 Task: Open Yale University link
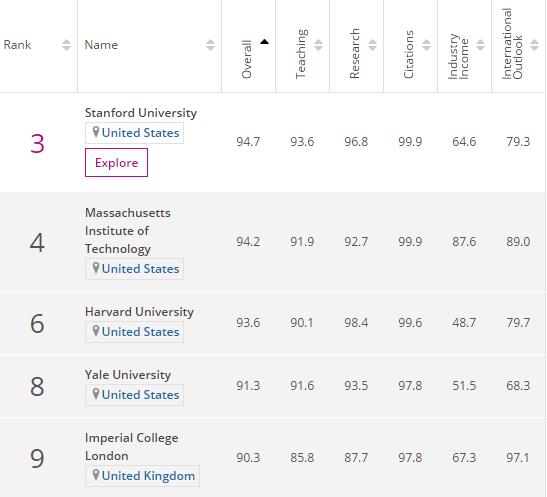coord(128,375)
